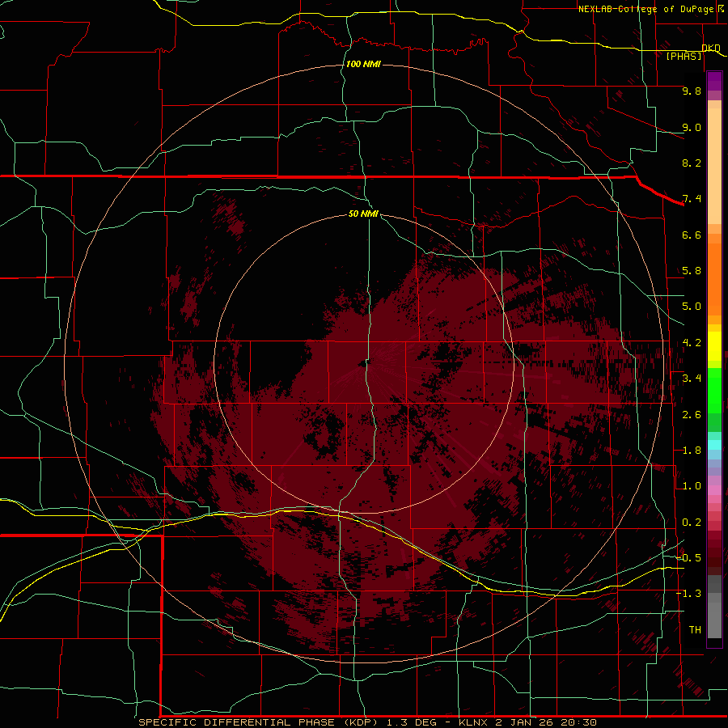Click the 6.6 legend value

point(692,235)
